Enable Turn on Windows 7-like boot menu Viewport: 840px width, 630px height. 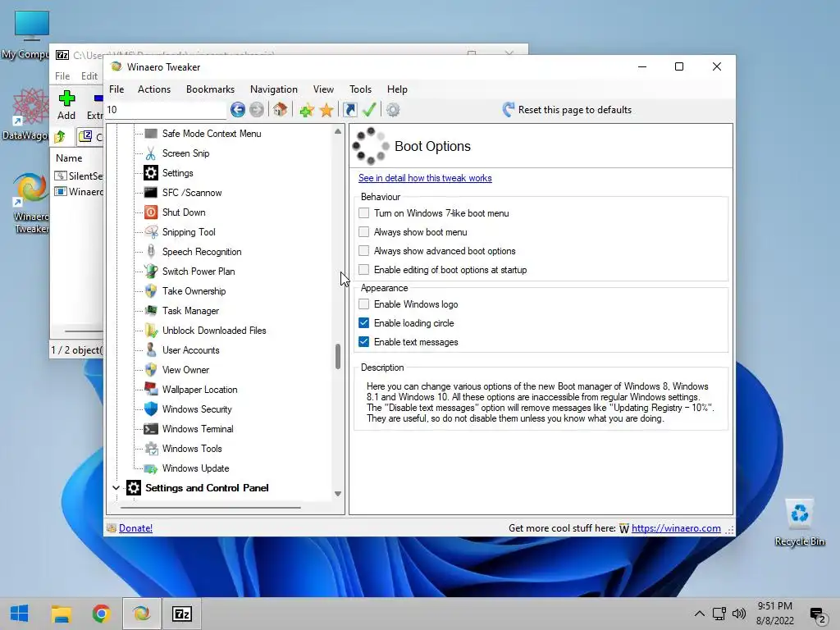363,213
